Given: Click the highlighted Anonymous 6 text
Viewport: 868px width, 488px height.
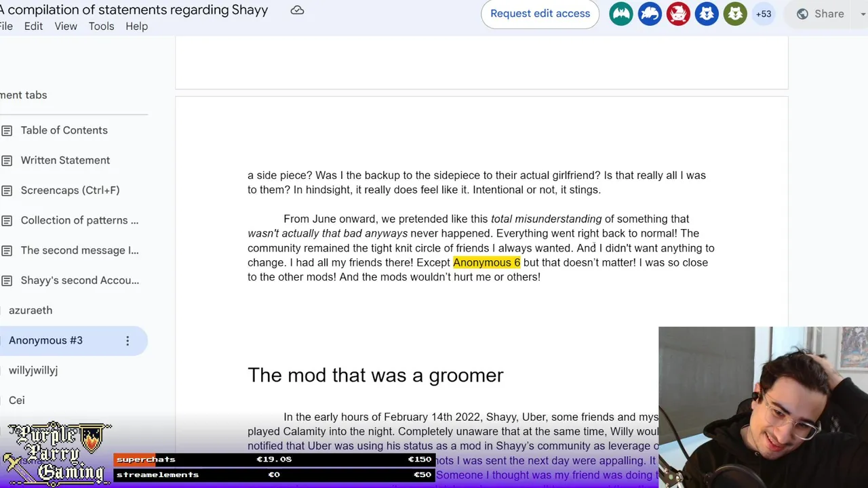Looking at the screenshot, I should 486,262.
